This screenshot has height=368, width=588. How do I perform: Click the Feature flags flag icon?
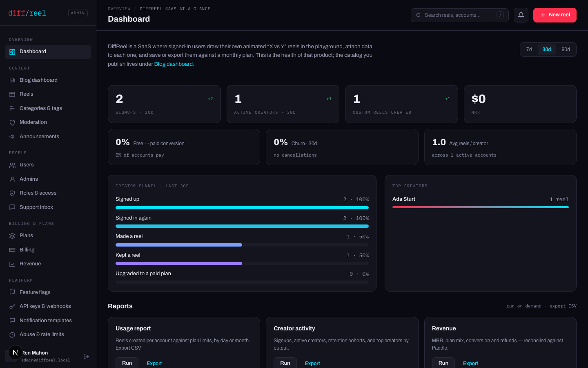12,292
